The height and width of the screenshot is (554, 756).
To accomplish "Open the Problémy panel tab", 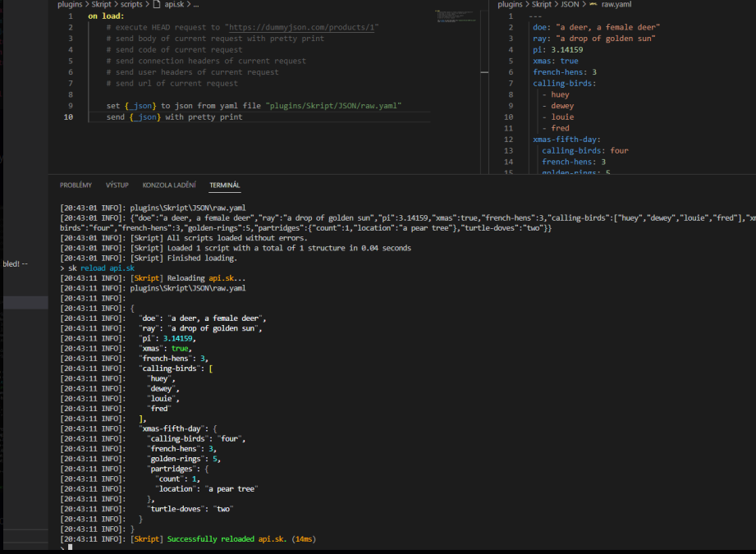I will [x=76, y=185].
